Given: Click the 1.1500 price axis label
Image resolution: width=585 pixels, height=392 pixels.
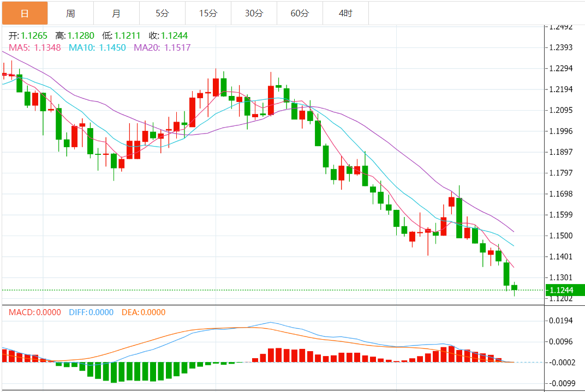Looking at the screenshot, I should point(561,236).
